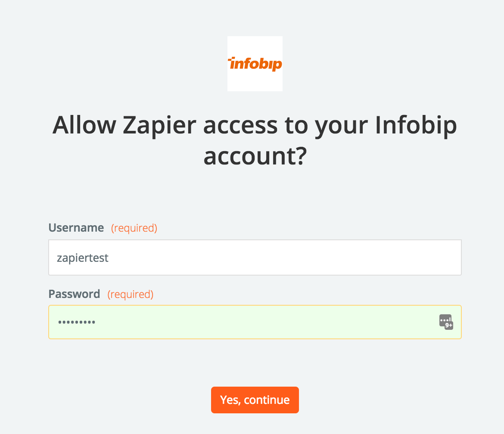Click the green-highlighted Password box
The width and height of the screenshot is (504, 434).
pos(255,322)
